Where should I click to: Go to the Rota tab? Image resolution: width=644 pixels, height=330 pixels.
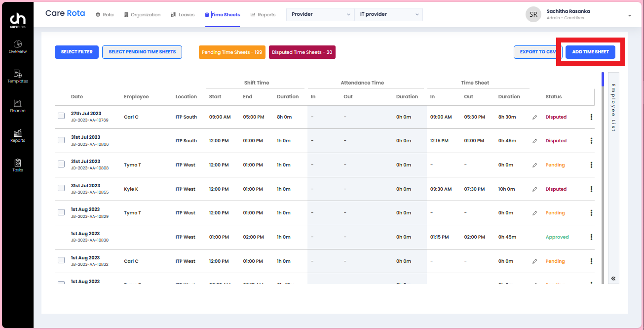(x=105, y=15)
